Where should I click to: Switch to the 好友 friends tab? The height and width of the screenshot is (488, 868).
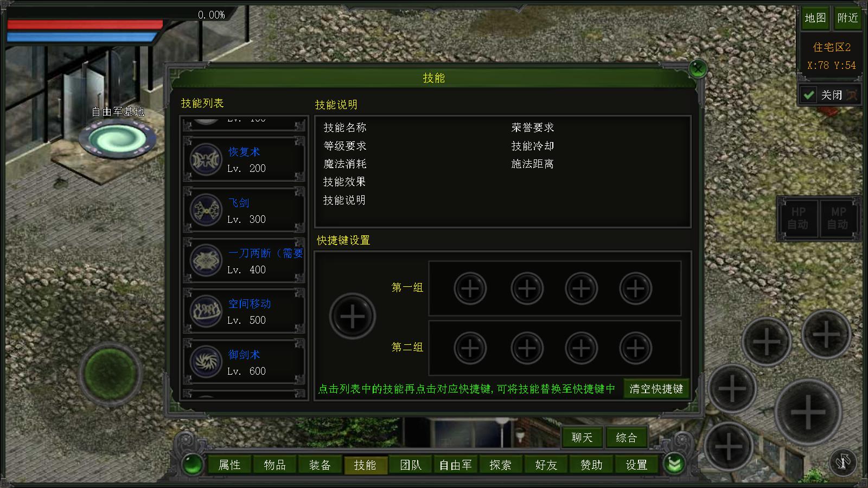click(x=546, y=465)
